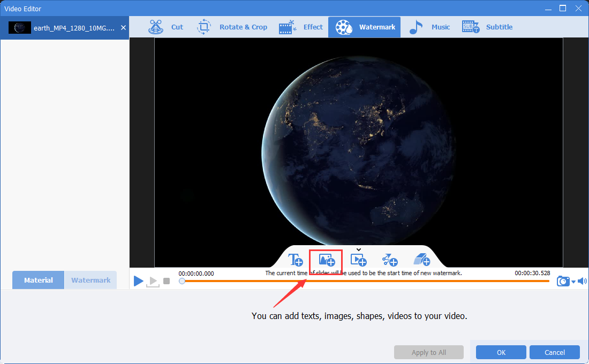Open the snapshot options dropdown arrow

click(573, 282)
